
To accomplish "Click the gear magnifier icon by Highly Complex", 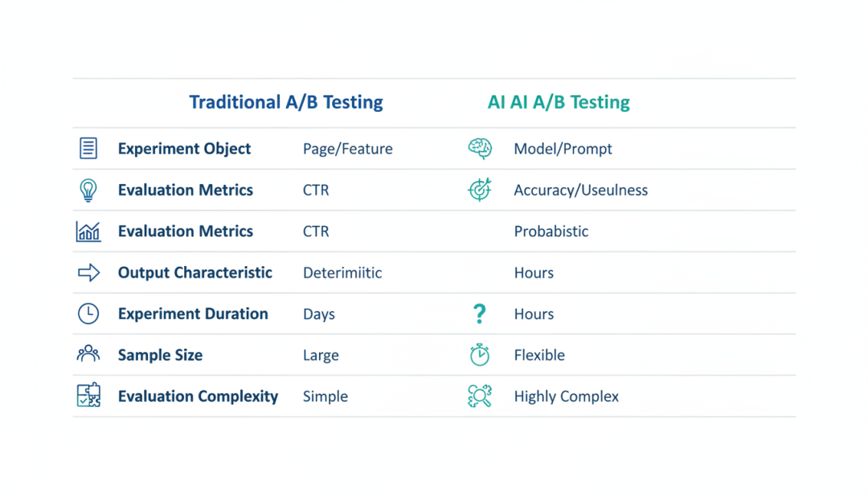I will click(480, 396).
